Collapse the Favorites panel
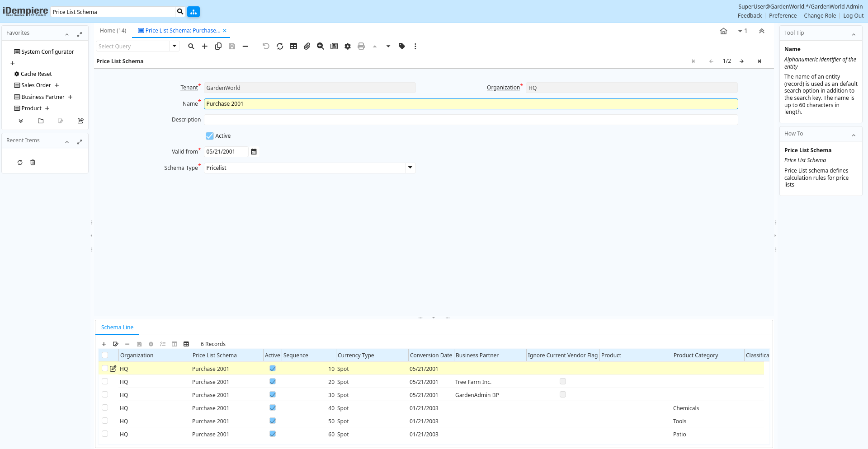The height and width of the screenshot is (449, 868). tap(67, 34)
